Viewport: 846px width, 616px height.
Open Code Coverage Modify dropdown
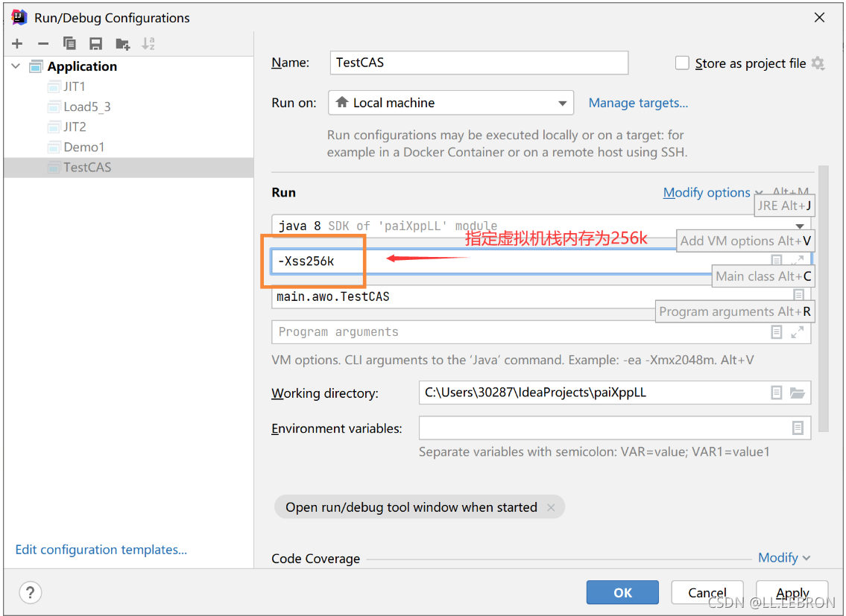784,558
